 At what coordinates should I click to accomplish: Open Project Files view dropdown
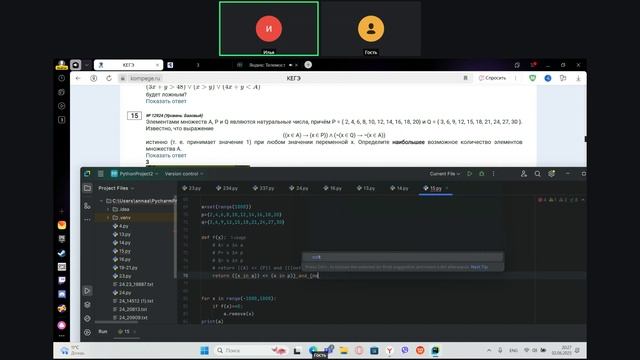point(116,188)
